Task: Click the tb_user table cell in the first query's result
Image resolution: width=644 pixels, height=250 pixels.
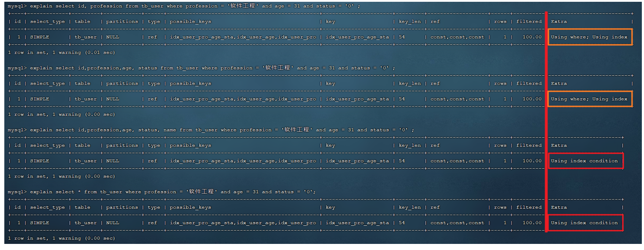Action: 85,37
